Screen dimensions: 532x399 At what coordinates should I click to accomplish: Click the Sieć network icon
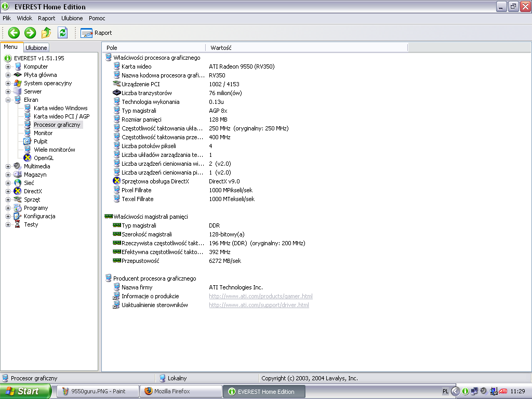(x=18, y=183)
